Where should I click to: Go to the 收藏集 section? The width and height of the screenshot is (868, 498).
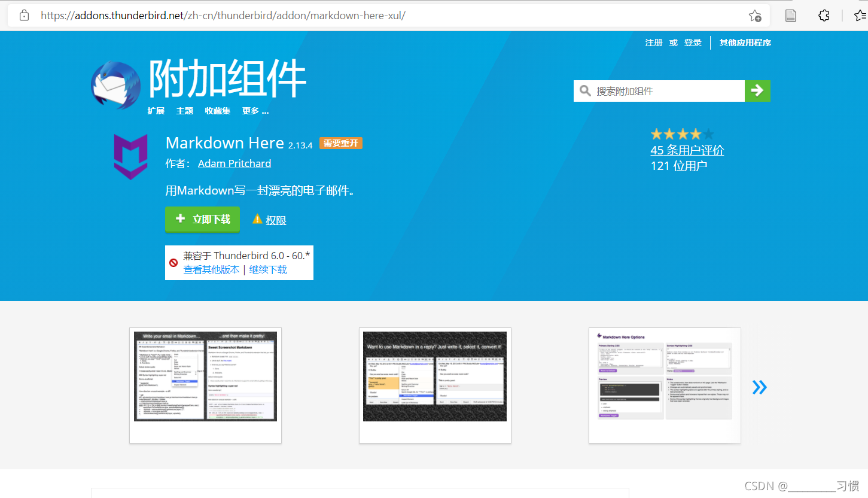(218, 111)
